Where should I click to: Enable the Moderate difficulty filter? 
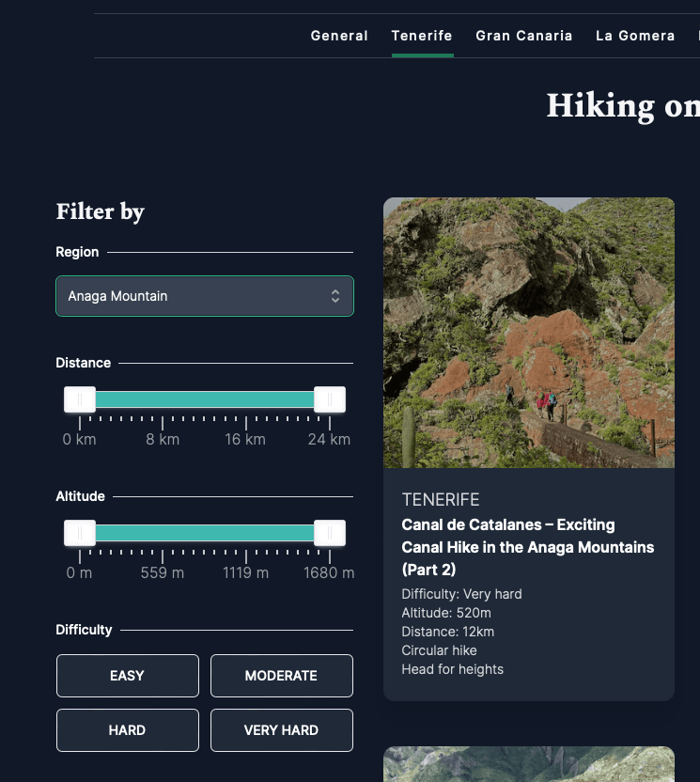tap(281, 676)
